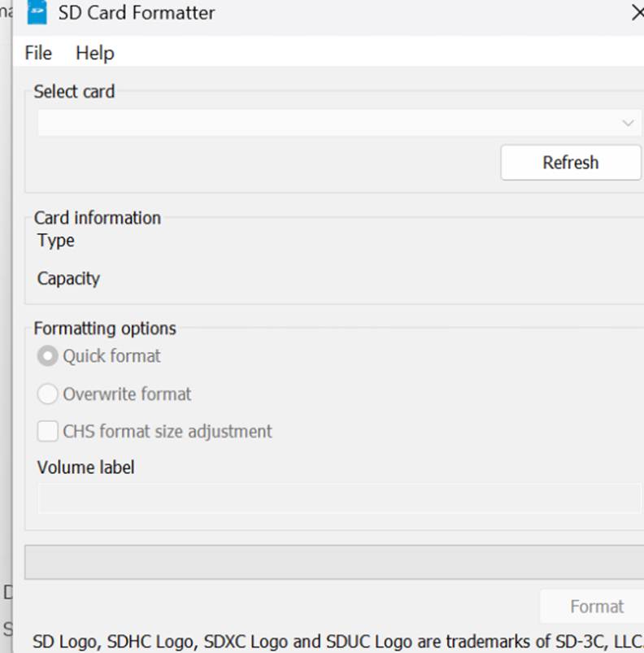Expand the card list chevron arrow
Viewport: 644px width, 653px height.
point(628,123)
